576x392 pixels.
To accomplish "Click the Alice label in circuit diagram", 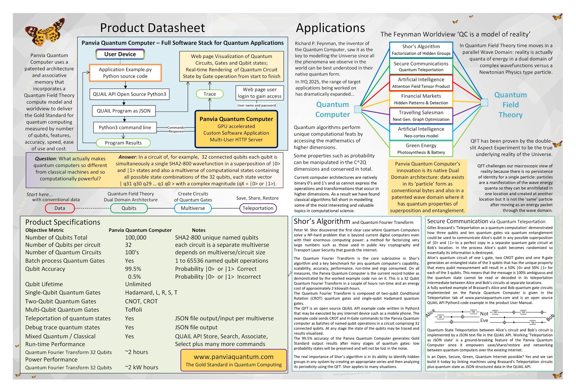I will tap(430, 313).
